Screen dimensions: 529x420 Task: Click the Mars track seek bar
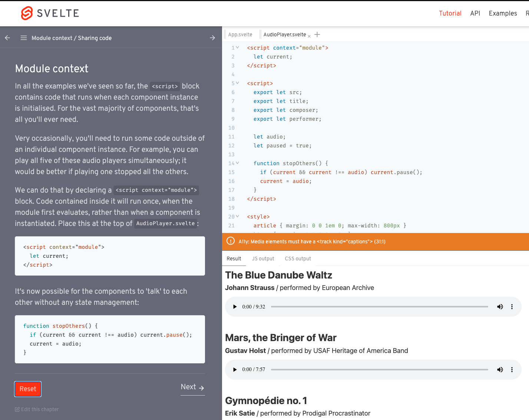380,369
